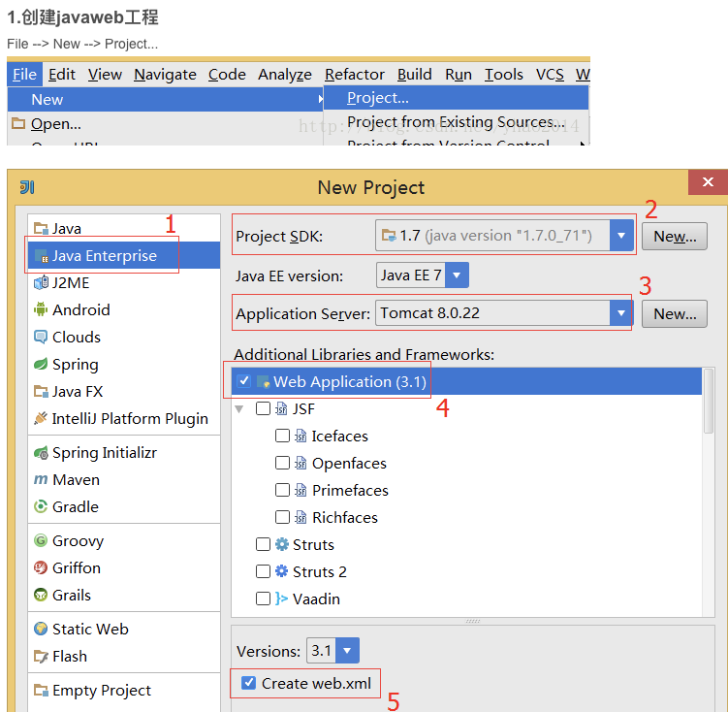Select the Java project type icon
The image size is (728, 712).
click(41, 229)
